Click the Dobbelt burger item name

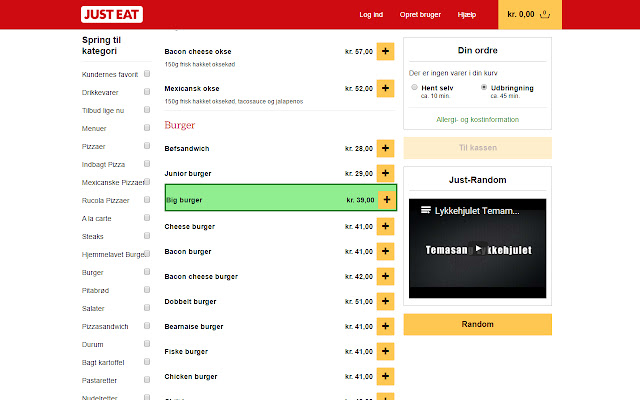point(190,302)
